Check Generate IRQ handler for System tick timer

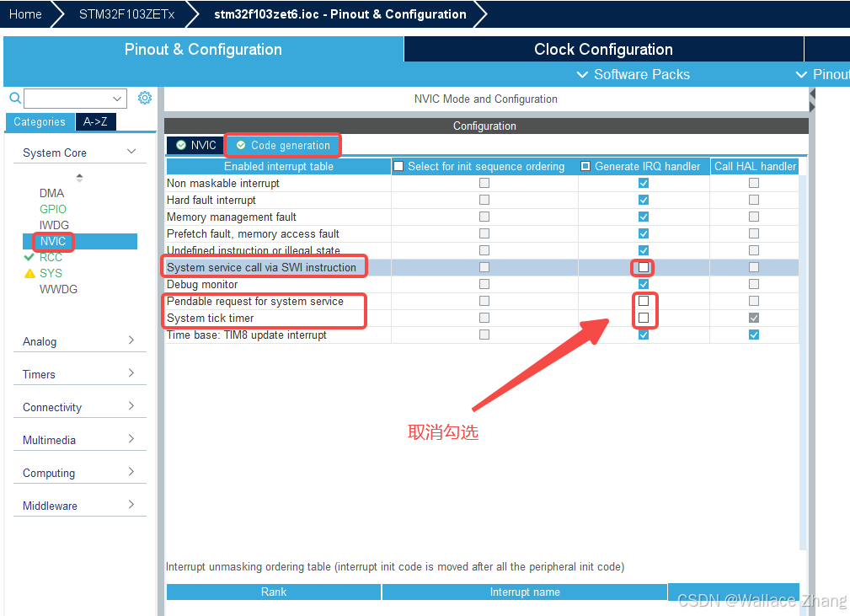pyautogui.click(x=644, y=318)
